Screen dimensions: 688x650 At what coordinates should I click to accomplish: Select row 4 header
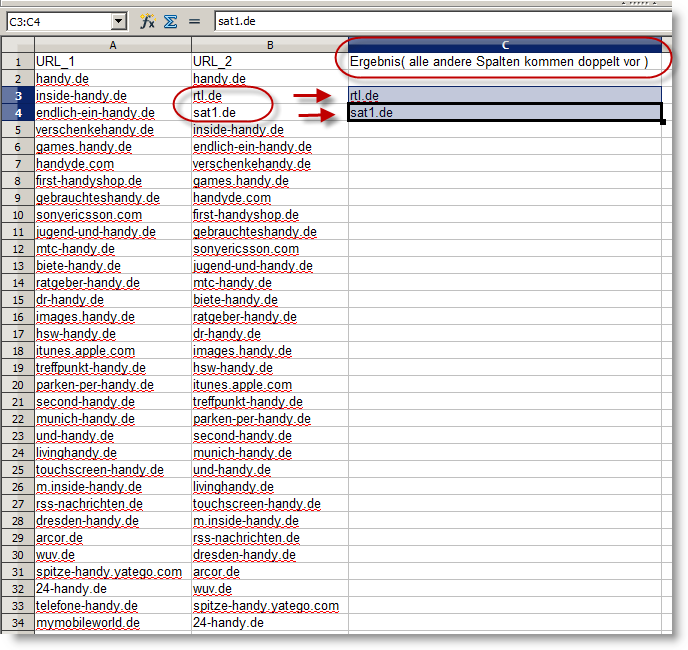(x=18, y=113)
